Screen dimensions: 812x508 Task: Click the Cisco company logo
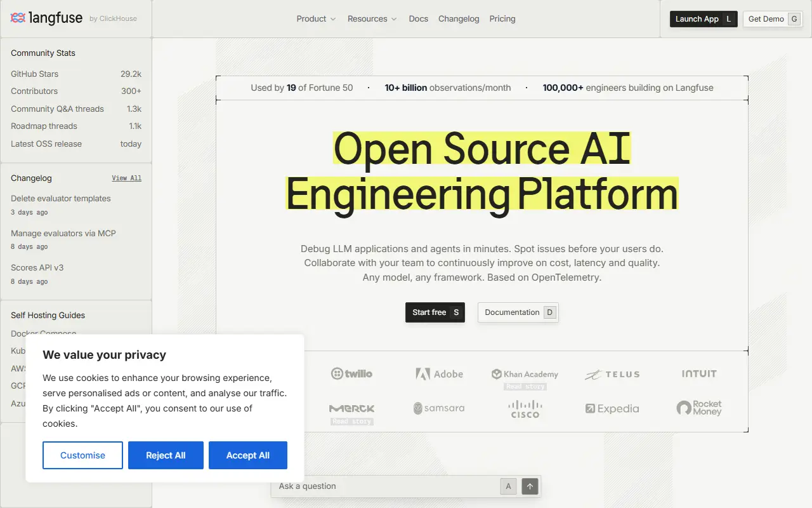pos(525,409)
